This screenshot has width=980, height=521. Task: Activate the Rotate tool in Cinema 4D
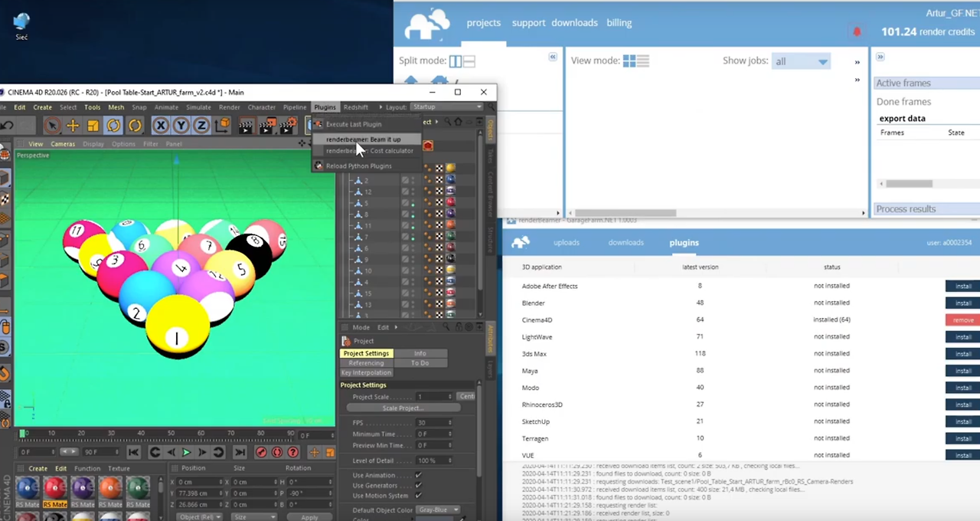113,126
